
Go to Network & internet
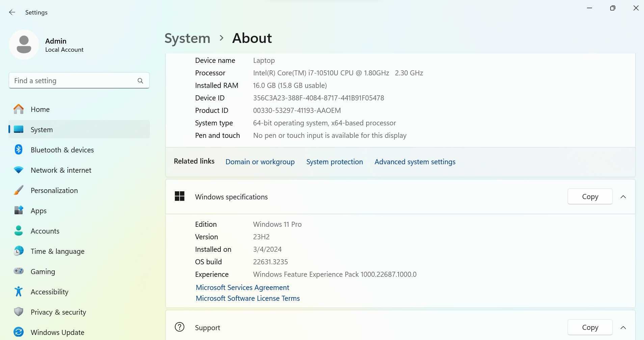(x=79, y=170)
